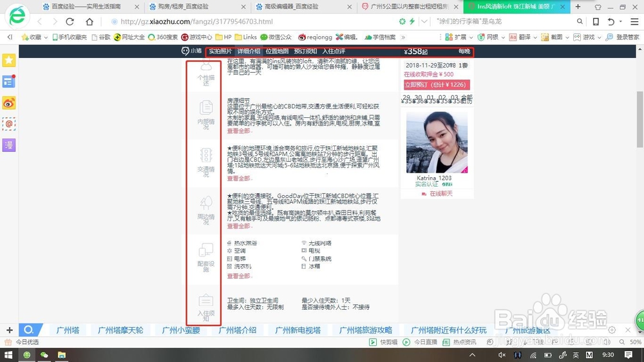
Task: Open the 登录管家 login manager
Action: pyautogui.click(x=623, y=37)
